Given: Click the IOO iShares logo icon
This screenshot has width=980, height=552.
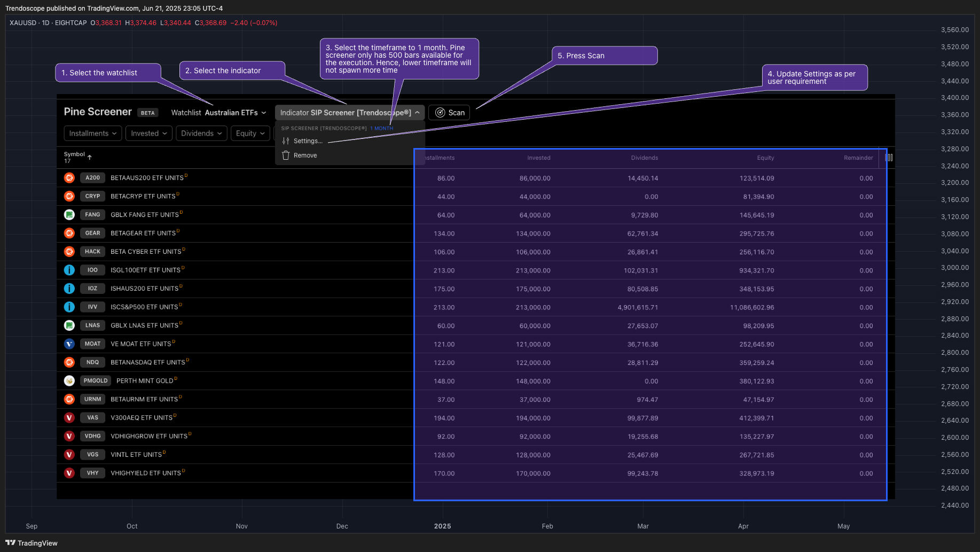Looking at the screenshot, I should click(69, 270).
